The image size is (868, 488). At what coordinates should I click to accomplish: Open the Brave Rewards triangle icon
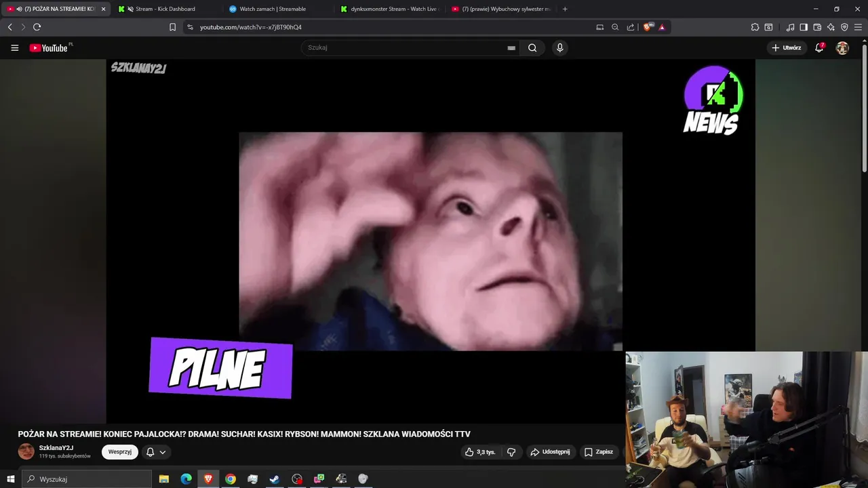pos(662,27)
